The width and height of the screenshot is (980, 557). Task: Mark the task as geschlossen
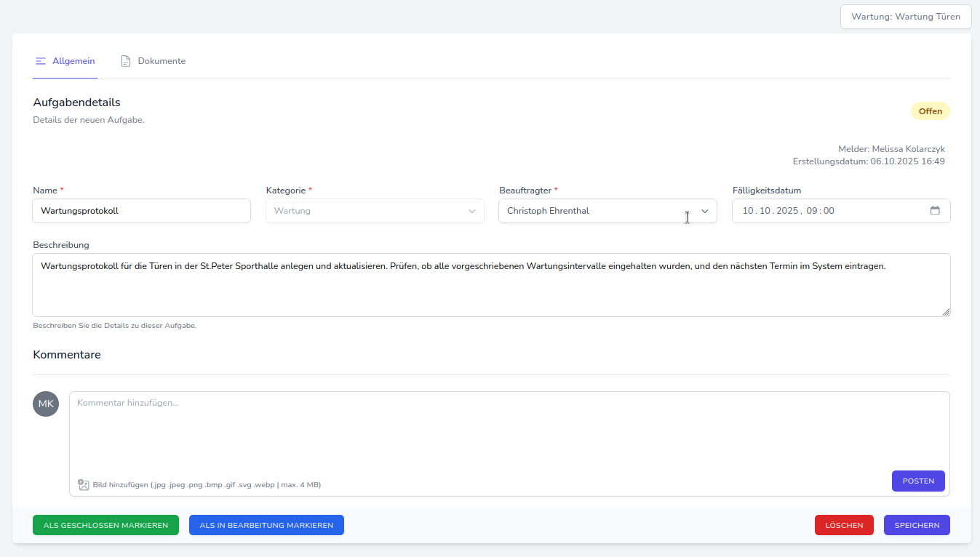105,525
